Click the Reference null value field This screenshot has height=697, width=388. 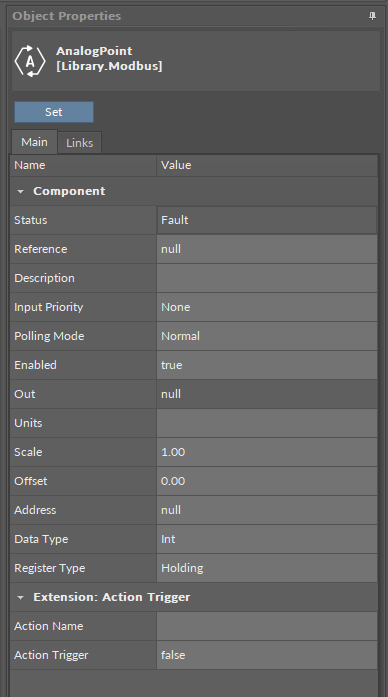click(267, 249)
